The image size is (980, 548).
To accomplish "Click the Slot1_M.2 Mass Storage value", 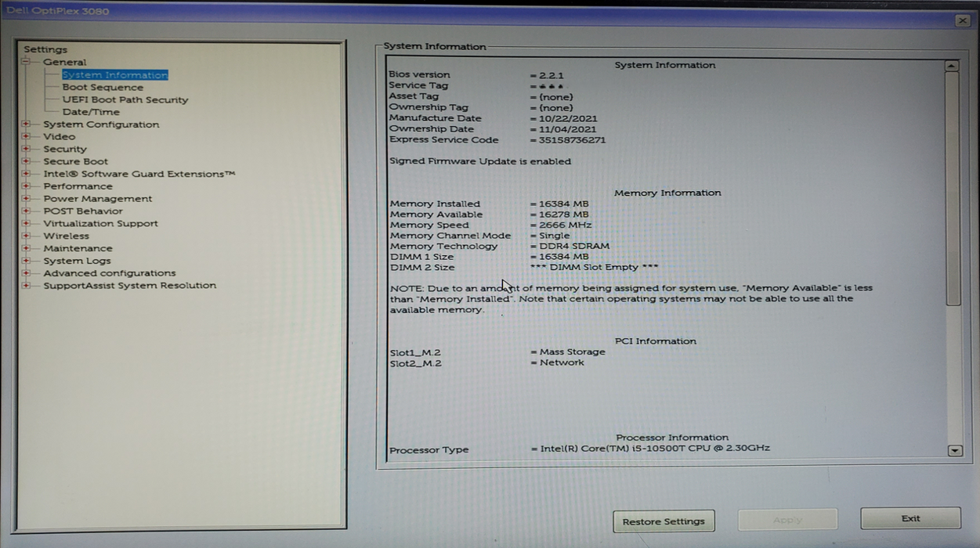I will point(573,352).
